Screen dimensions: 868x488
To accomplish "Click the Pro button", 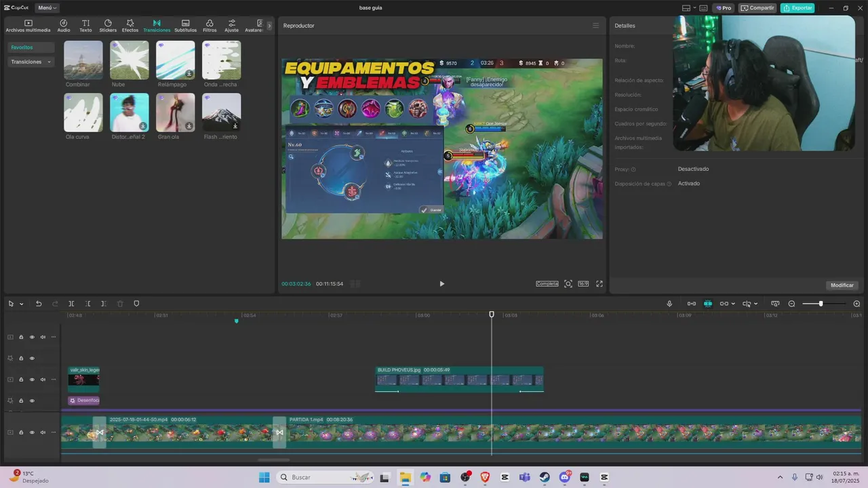I will [723, 8].
